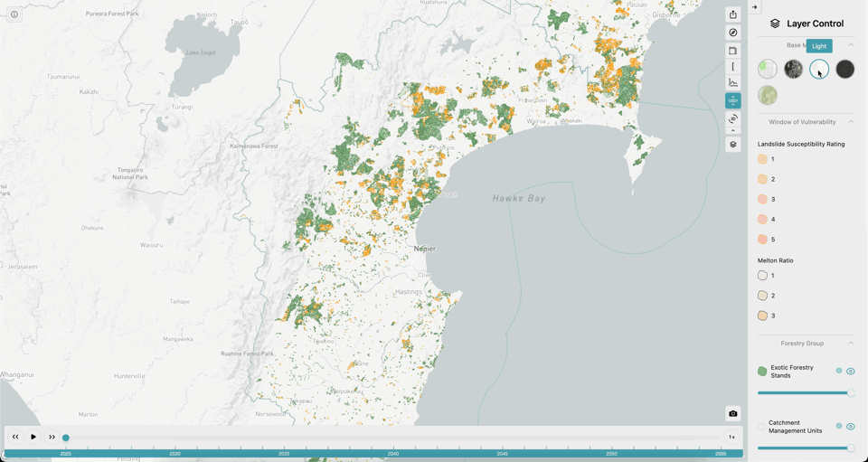Select the Light base map thumbnail

click(x=819, y=69)
